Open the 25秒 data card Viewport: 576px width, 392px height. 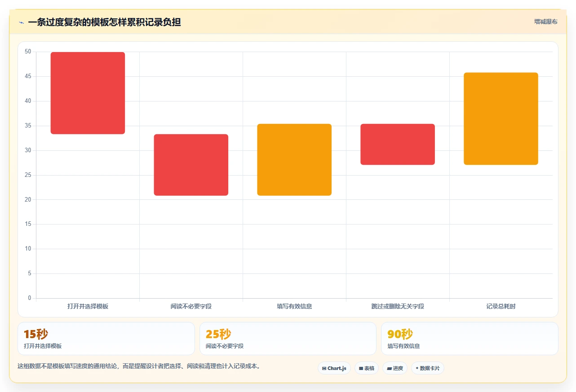click(x=288, y=339)
